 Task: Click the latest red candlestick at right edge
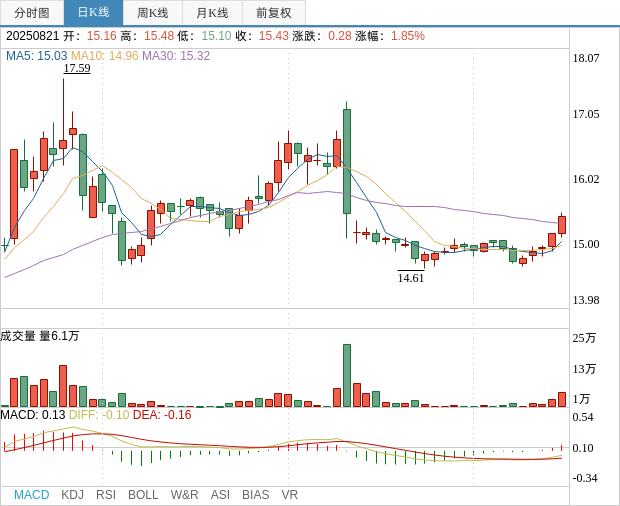[562, 225]
